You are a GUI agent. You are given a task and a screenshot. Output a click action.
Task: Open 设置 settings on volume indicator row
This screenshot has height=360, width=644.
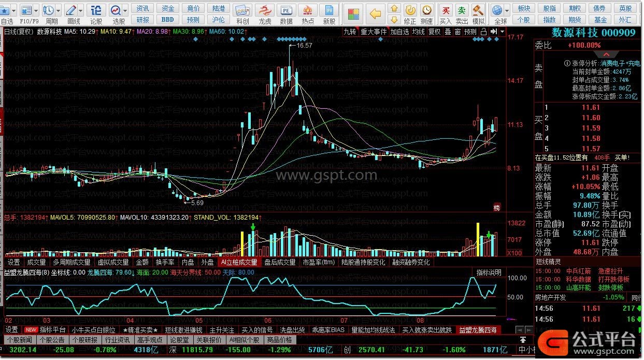click(x=13, y=262)
